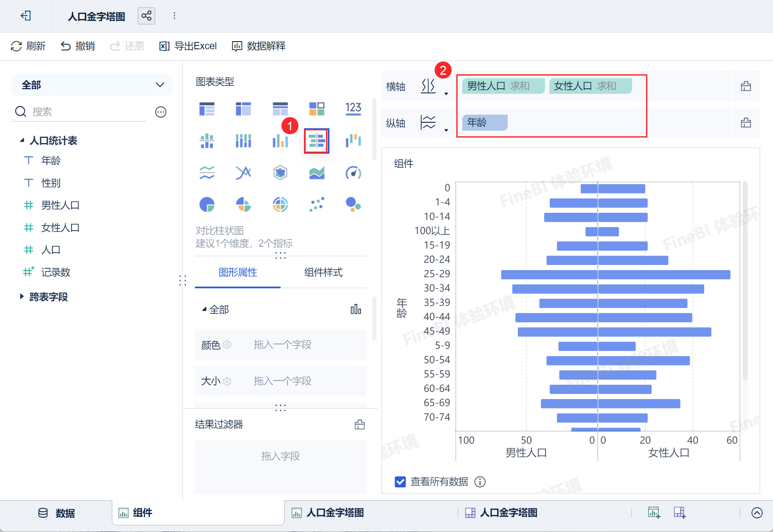Switch to the 数据 bottom tab
Viewport: 773px width, 532px height.
pos(56,513)
